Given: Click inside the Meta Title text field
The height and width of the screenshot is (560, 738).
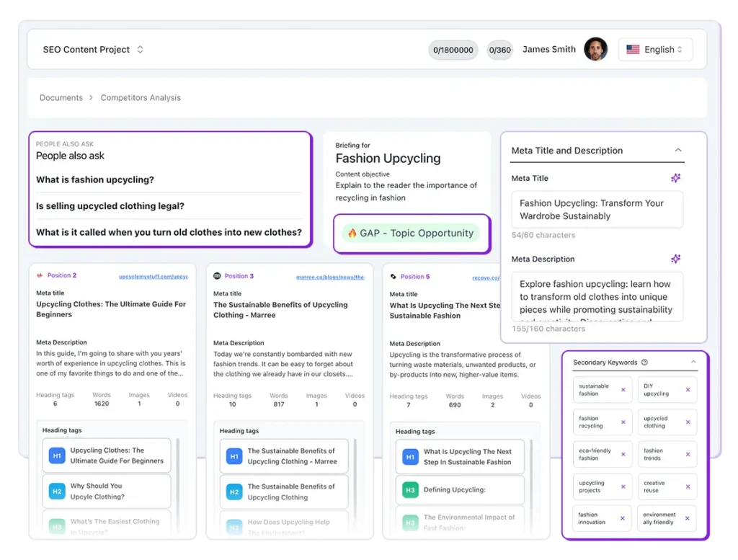Looking at the screenshot, I should [x=597, y=210].
